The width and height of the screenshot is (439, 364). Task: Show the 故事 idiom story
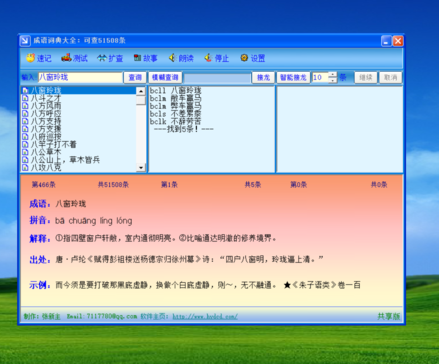(x=145, y=58)
